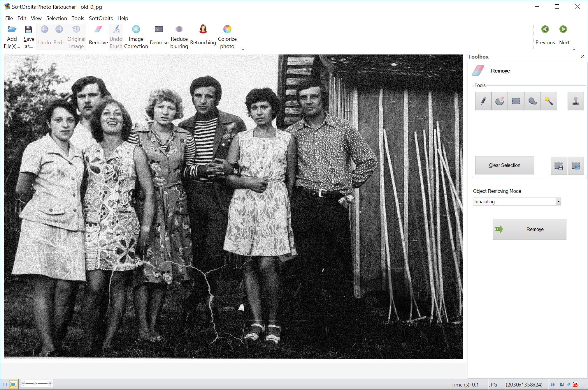Select the Lasso selection tool

(x=532, y=101)
